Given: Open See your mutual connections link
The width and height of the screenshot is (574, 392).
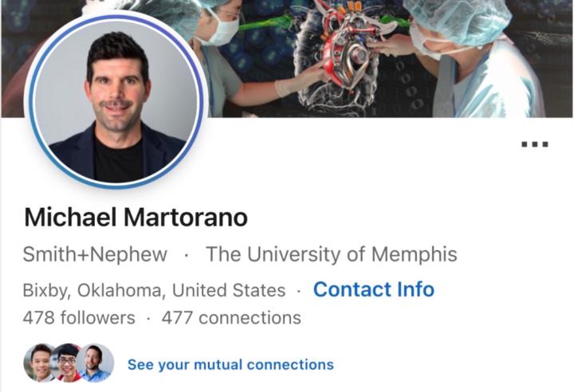Looking at the screenshot, I should (x=230, y=365).
